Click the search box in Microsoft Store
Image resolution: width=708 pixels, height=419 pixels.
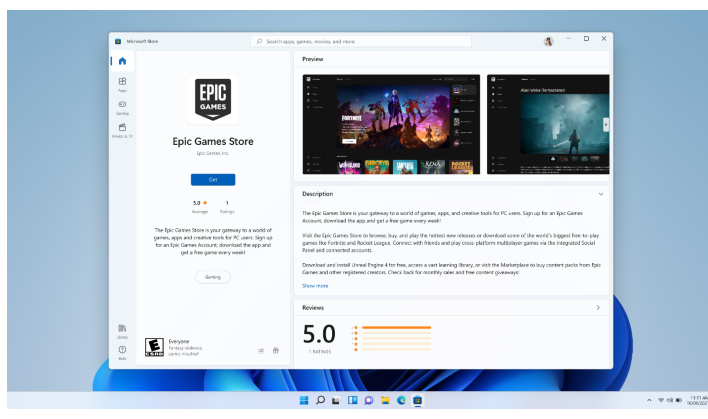(x=361, y=42)
